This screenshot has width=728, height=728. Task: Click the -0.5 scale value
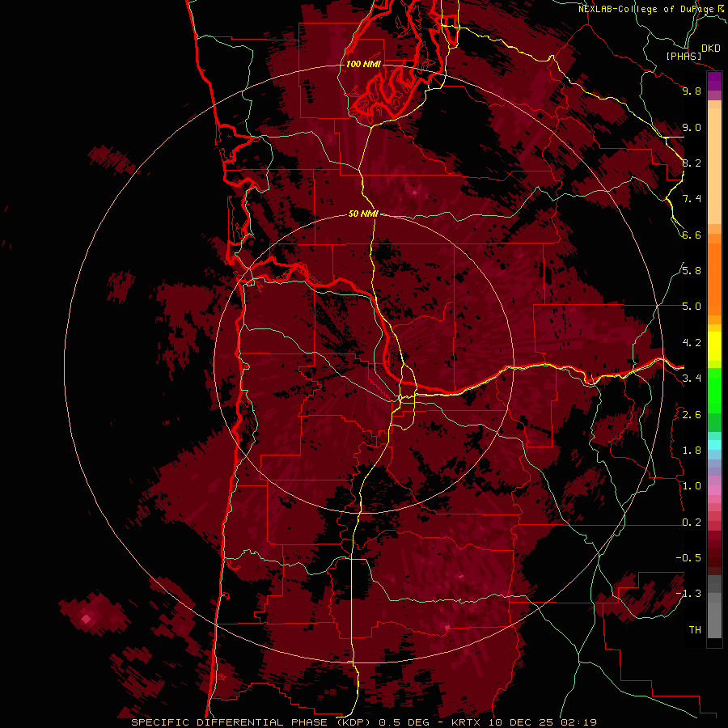(688, 558)
